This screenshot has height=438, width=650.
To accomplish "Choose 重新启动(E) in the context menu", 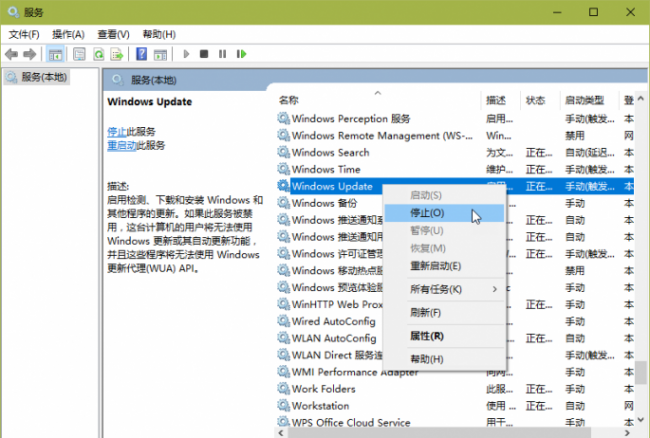I will [444, 266].
